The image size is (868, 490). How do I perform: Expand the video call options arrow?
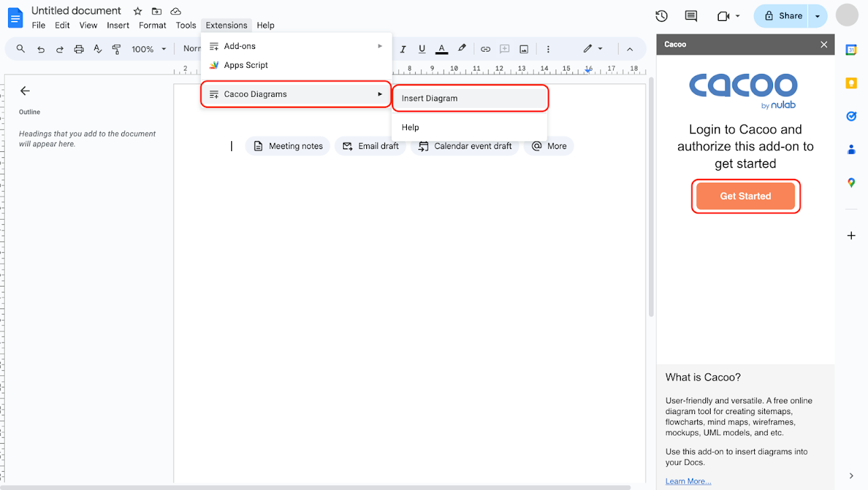click(x=738, y=16)
